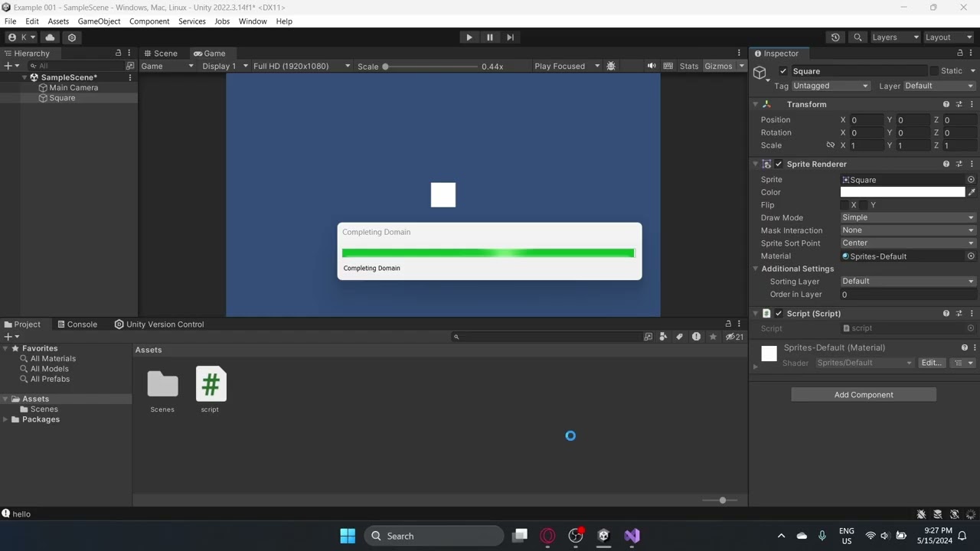The width and height of the screenshot is (980, 551).
Task: Open Transform component preset icon
Action: (959, 104)
